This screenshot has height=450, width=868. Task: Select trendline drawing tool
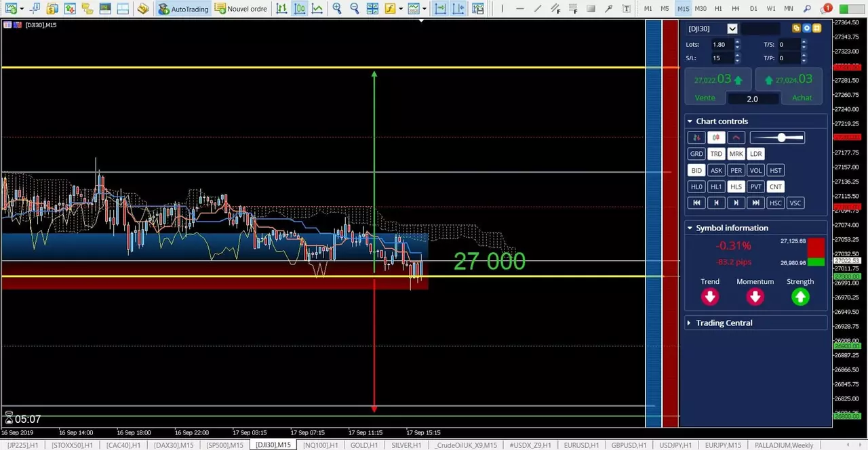[x=537, y=9]
